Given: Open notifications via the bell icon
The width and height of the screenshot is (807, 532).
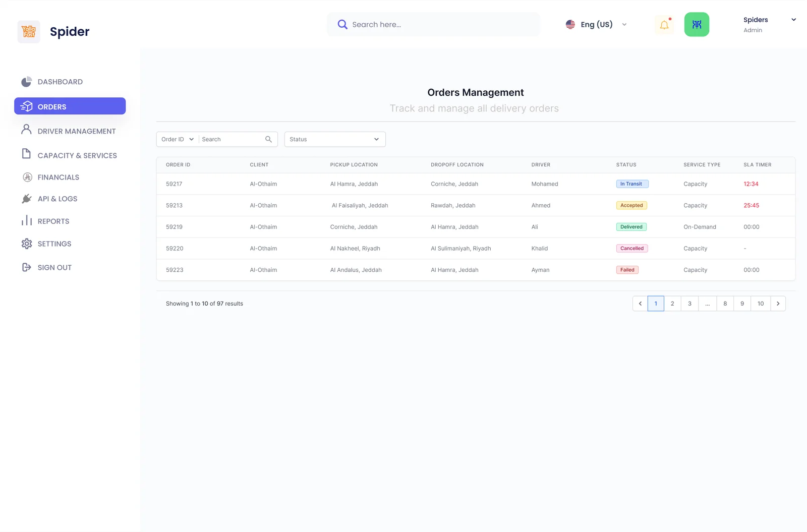Looking at the screenshot, I should [x=664, y=24].
